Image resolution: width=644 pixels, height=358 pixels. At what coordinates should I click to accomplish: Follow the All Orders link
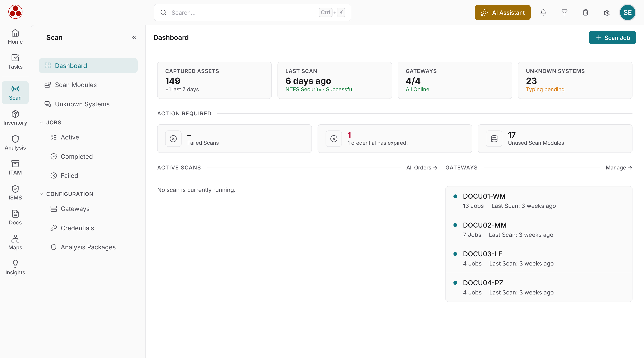[x=422, y=168]
